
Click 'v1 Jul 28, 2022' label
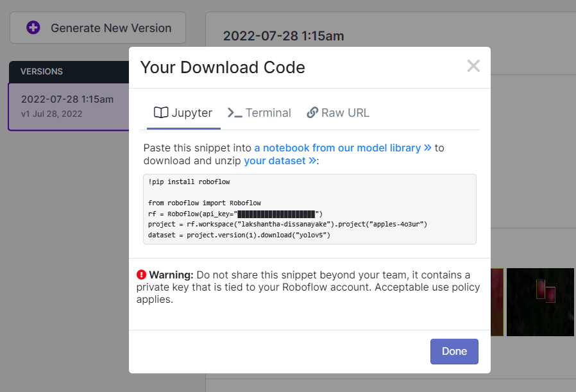52,114
